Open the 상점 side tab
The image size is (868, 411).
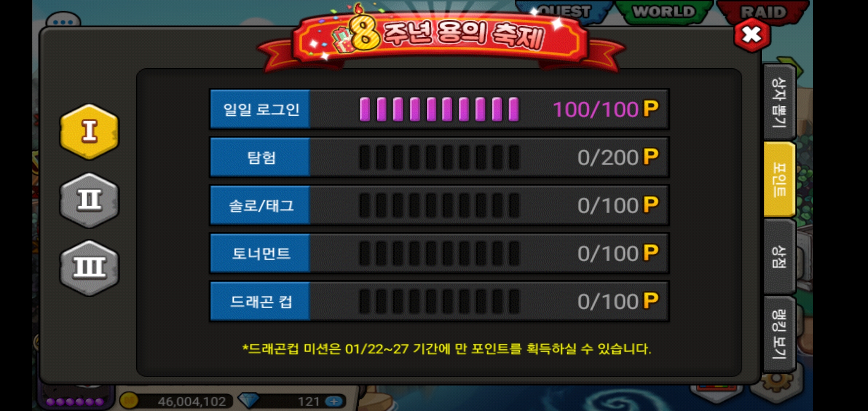point(779,256)
